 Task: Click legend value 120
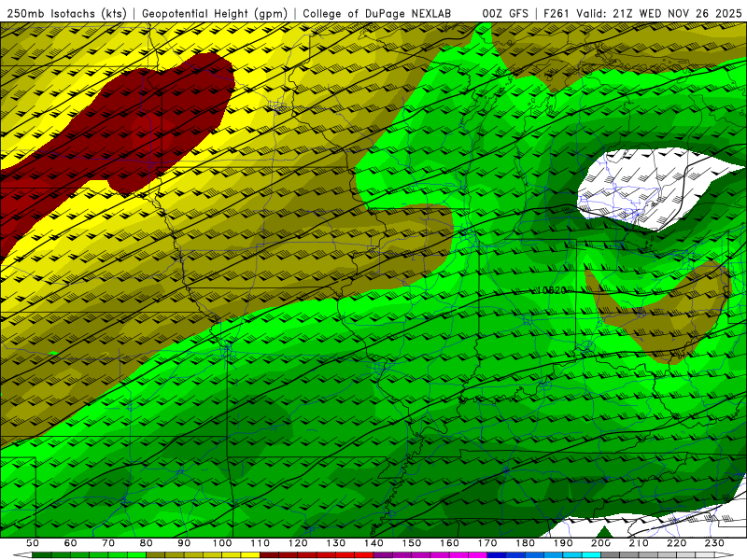click(298, 543)
